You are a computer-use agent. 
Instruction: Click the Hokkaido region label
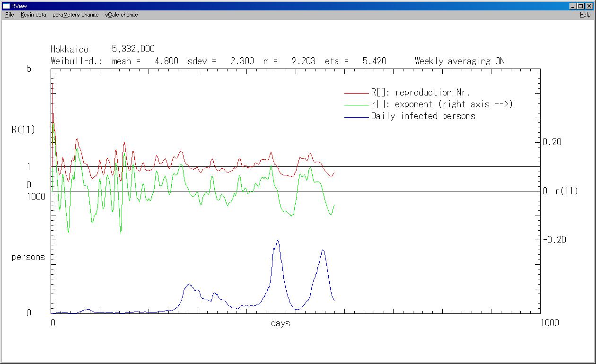pyautogui.click(x=70, y=49)
